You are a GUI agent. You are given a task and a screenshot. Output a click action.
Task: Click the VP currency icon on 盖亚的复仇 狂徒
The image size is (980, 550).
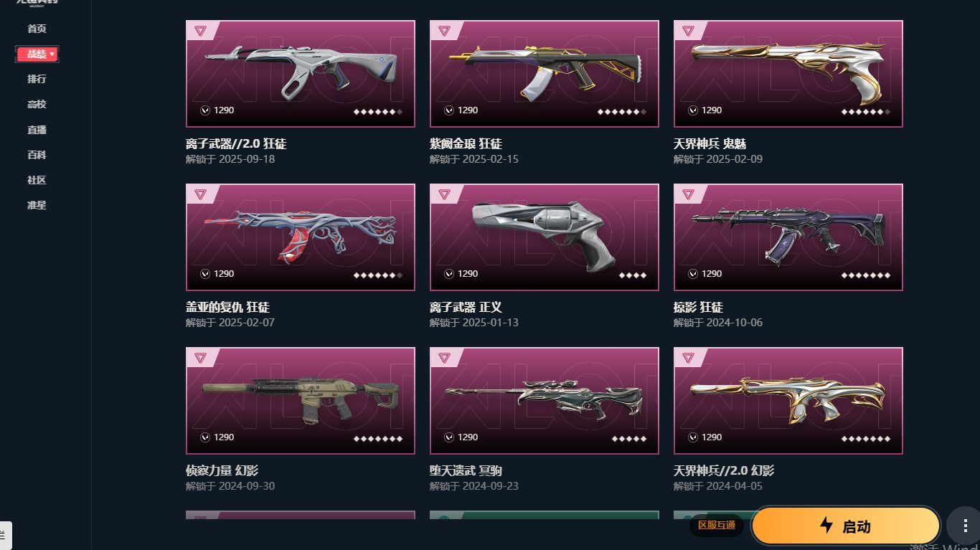pyautogui.click(x=205, y=274)
